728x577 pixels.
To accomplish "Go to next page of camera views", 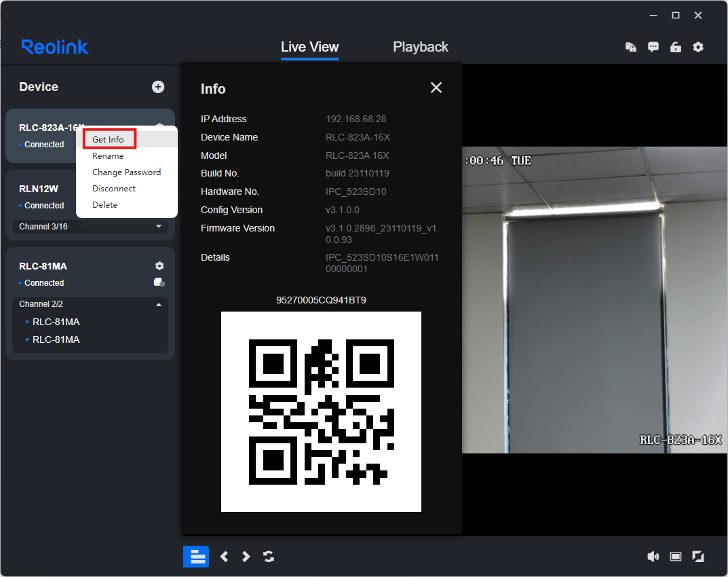I will [246, 556].
